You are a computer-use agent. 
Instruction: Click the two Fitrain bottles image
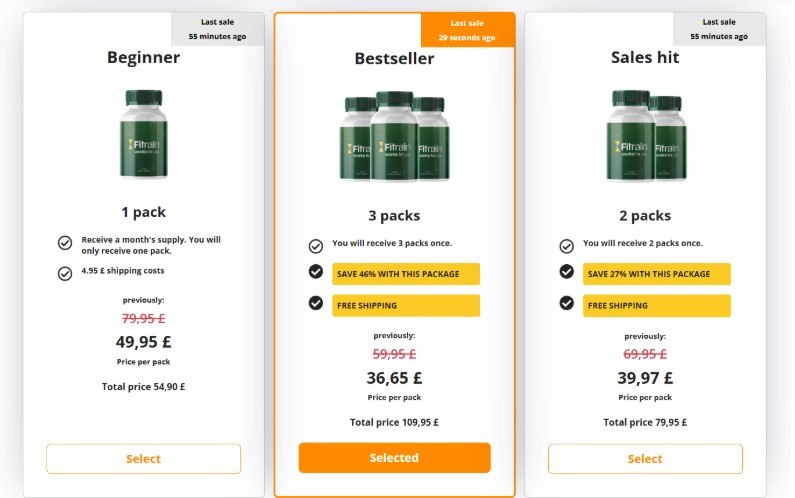[x=645, y=138]
